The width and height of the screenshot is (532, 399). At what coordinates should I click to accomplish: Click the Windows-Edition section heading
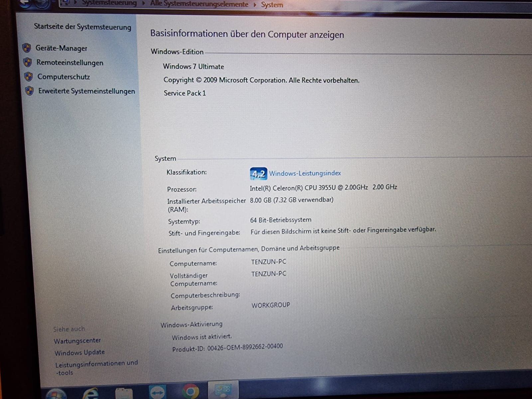pos(177,52)
